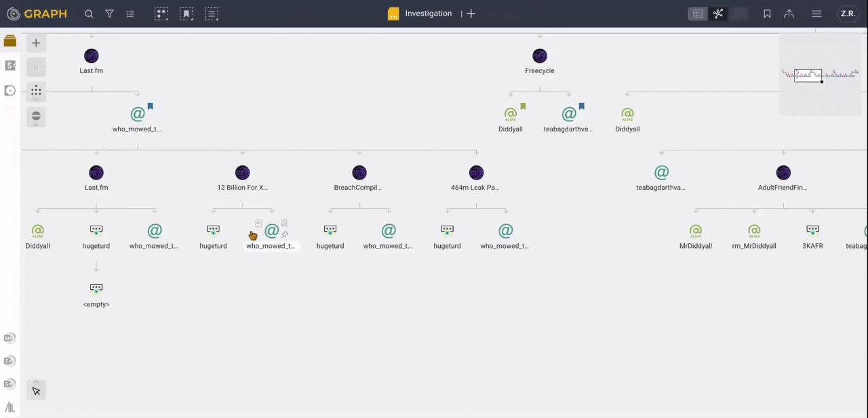Switch to table view
The height and width of the screenshot is (418, 868).
pos(697,14)
